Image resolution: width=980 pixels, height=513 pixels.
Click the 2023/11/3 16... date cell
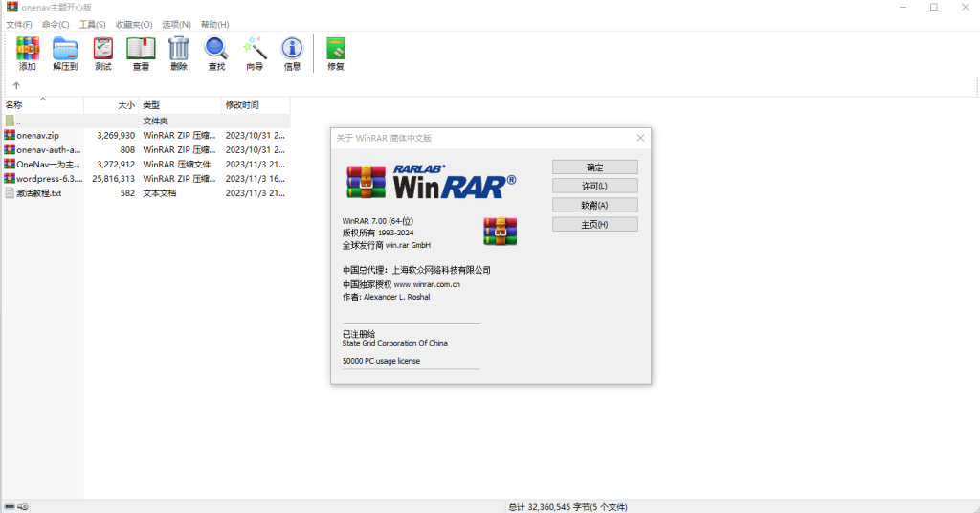click(255, 179)
